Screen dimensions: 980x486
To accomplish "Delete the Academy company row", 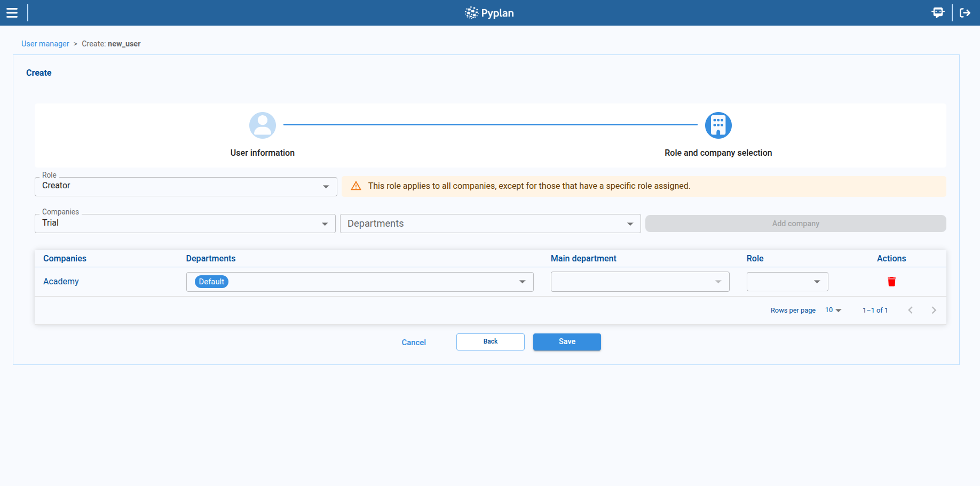I will (x=891, y=282).
